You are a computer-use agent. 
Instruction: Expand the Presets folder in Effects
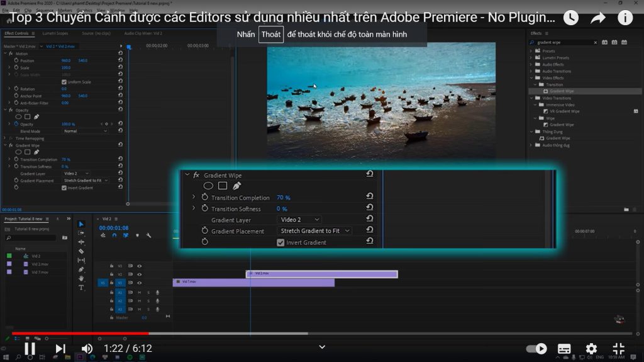click(x=531, y=51)
